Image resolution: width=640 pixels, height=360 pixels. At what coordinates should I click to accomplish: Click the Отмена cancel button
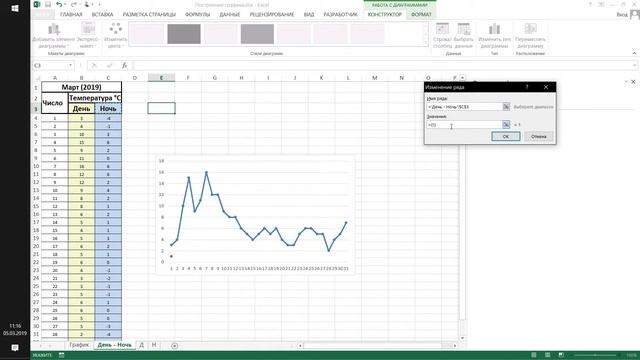(x=539, y=136)
